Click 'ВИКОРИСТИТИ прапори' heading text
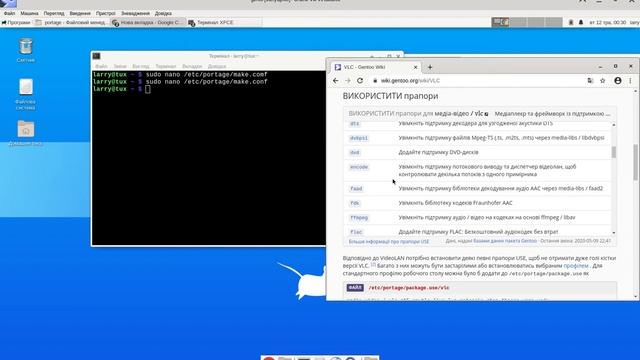Viewport: 640px width, 360px height. (390, 96)
